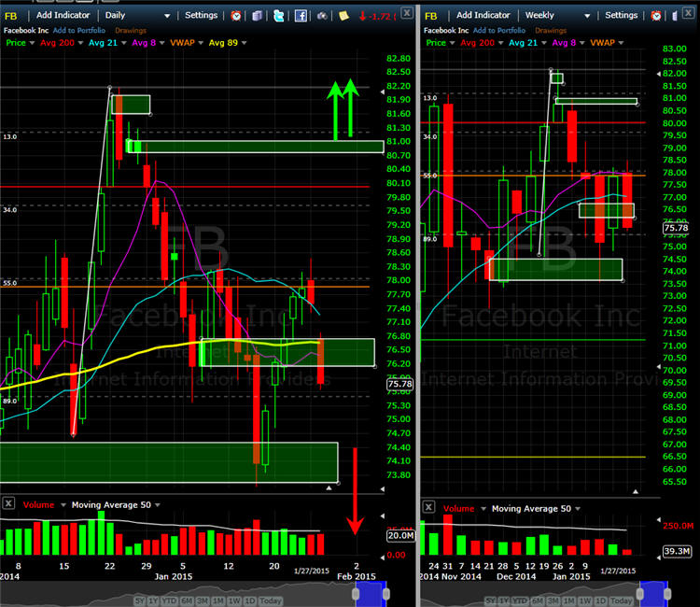The height and width of the screenshot is (607, 700).
Task: Remove Volume panel on Weekly chart with X
Action: click(428, 507)
